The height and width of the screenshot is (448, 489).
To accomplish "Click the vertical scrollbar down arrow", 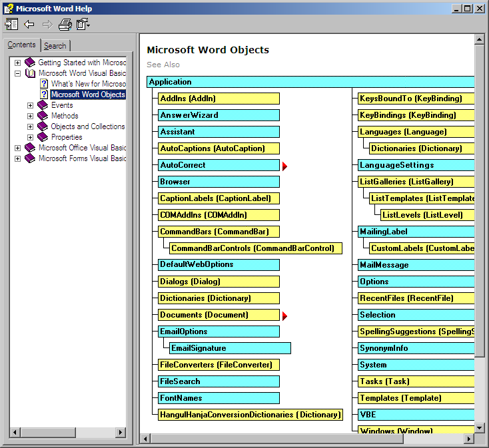I will [x=479, y=427].
